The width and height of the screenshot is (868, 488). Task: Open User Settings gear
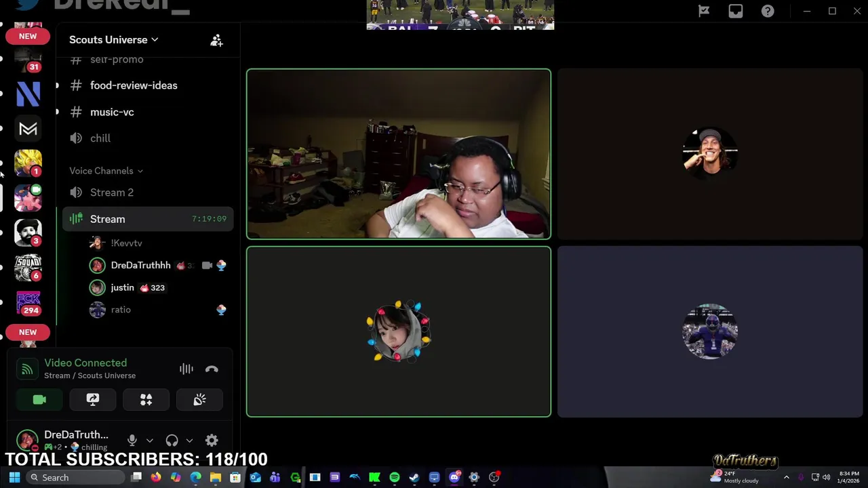pos(212,441)
